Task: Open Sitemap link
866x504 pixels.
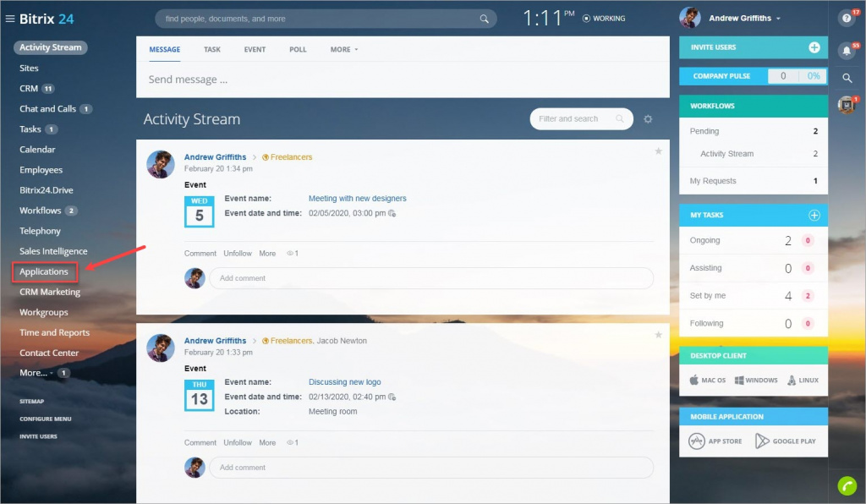Action: pyautogui.click(x=31, y=402)
